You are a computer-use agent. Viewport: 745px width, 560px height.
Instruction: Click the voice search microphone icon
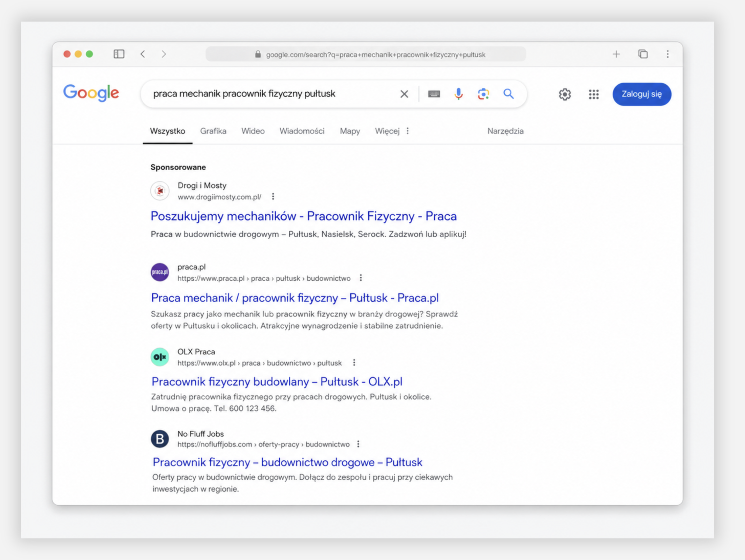coord(458,94)
